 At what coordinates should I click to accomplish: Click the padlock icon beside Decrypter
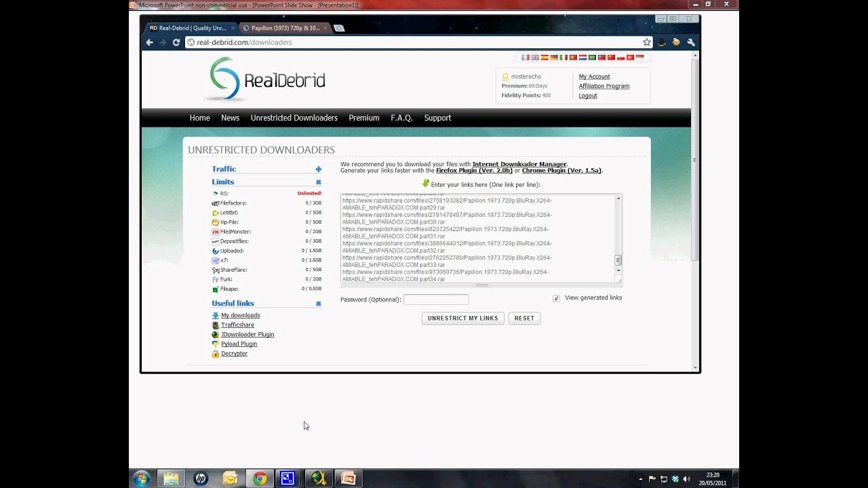coord(216,353)
